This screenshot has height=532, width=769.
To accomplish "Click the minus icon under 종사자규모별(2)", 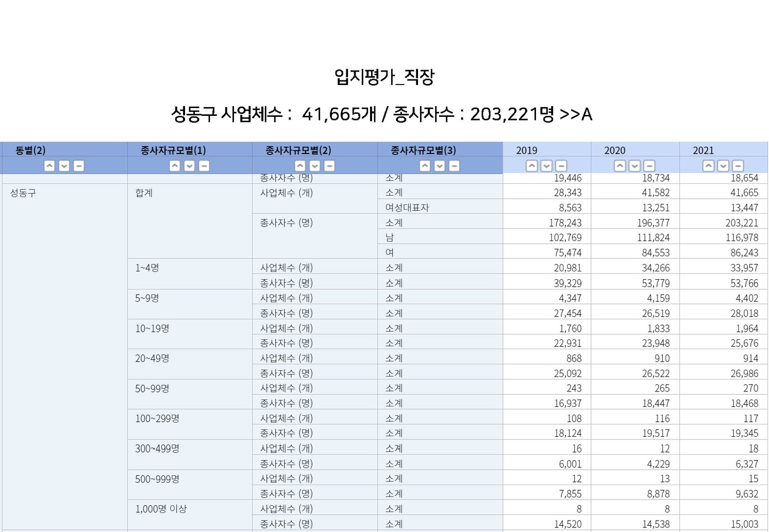I will point(329,166).
